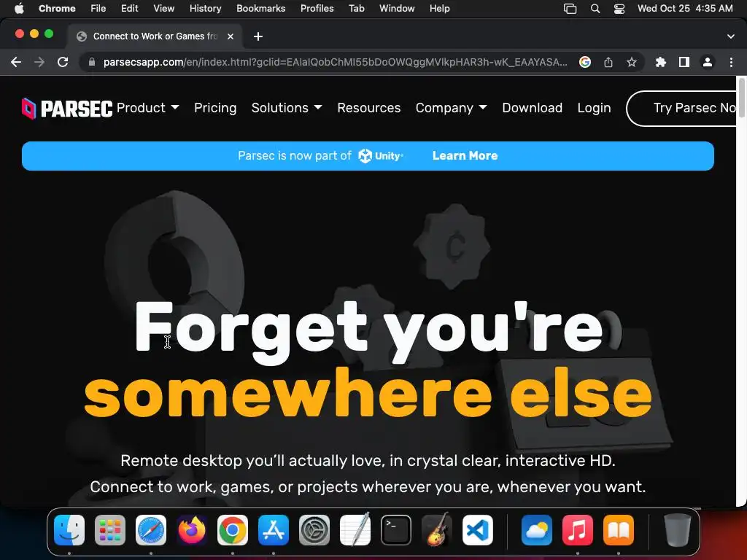This screenshot has height=560, width=747.
Task: Open Finder from the Dock
Action: 69,530
